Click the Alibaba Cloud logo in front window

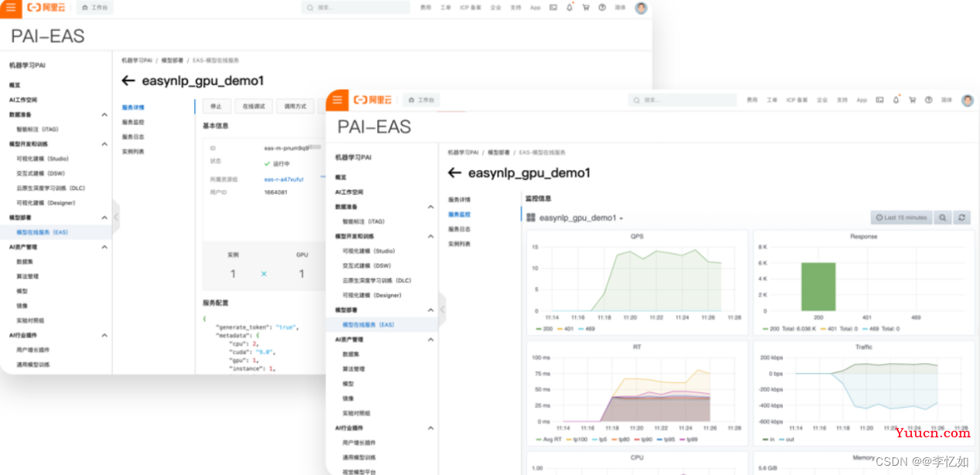coord(373,100)
